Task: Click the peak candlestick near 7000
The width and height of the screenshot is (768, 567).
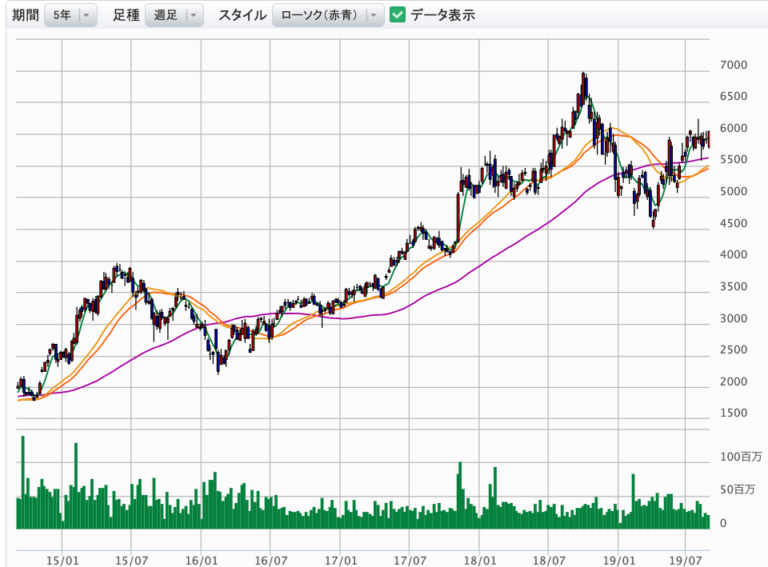Action: pyautogui.click(x=583, y=86)
